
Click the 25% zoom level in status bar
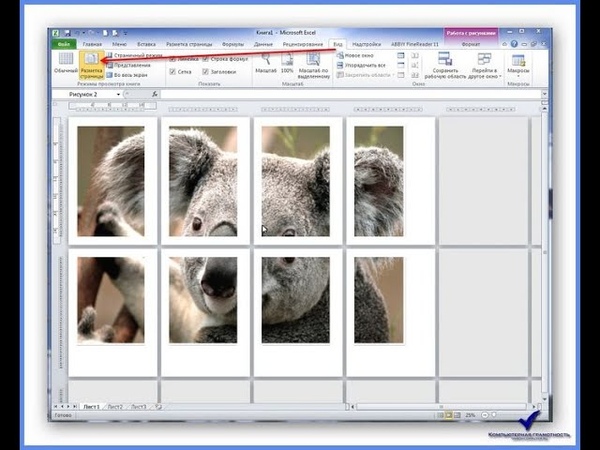pos(470,415)
